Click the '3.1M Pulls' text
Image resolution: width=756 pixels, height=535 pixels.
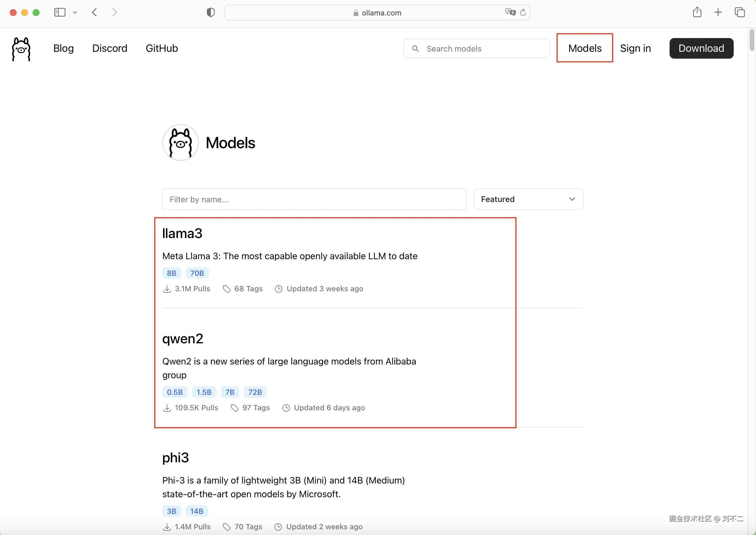click(x=192, y=289)
